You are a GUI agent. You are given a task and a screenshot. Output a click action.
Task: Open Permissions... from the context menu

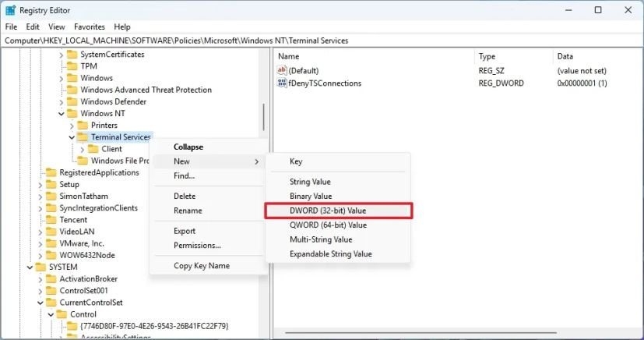pyautogui.click(x=209, y=246)
